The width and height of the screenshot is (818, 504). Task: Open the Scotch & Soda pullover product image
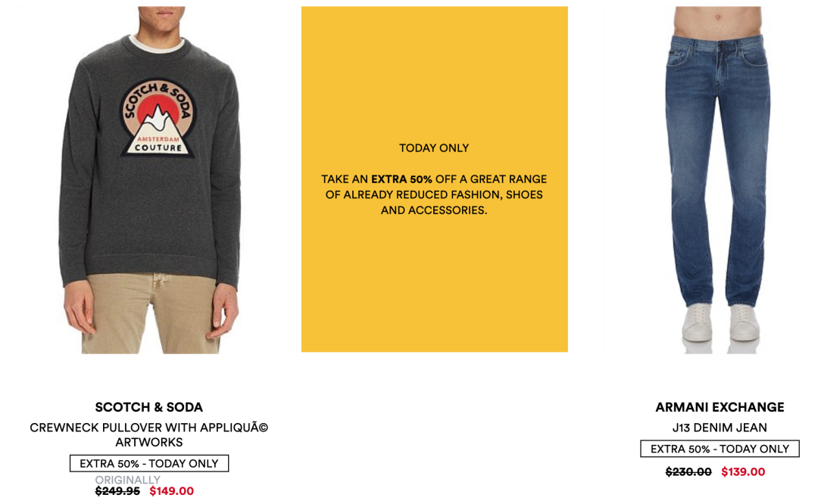coord(149,180)
